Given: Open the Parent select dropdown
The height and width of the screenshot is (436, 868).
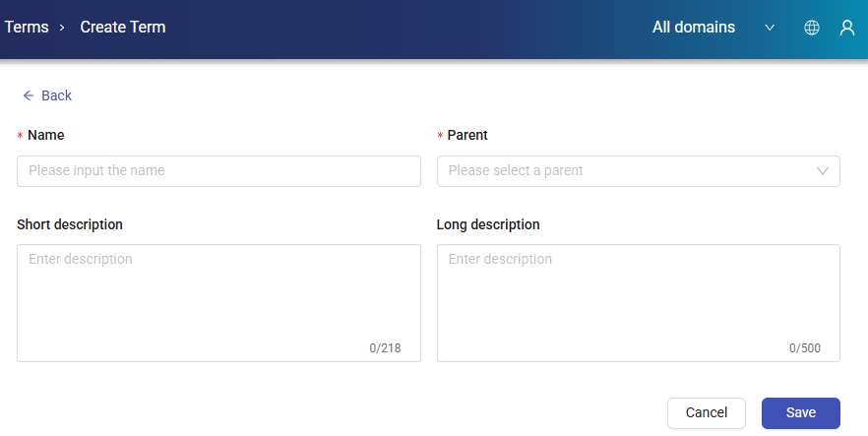Looking at the screenshot, I should pyautogui.click(x=630, y=170).
